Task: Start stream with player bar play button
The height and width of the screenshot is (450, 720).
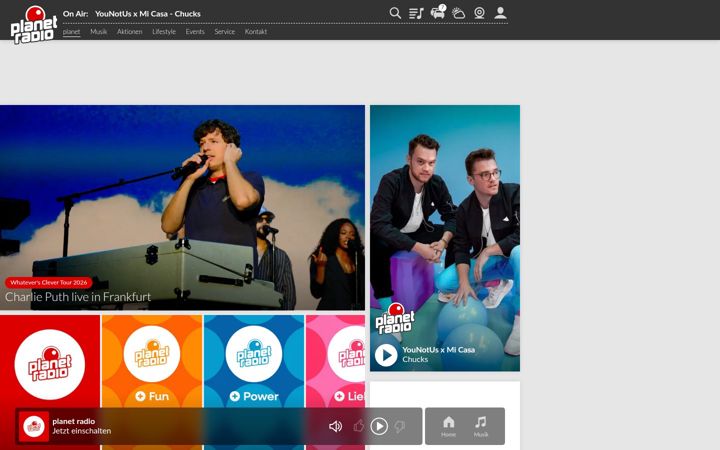Action: click(379, 427)
